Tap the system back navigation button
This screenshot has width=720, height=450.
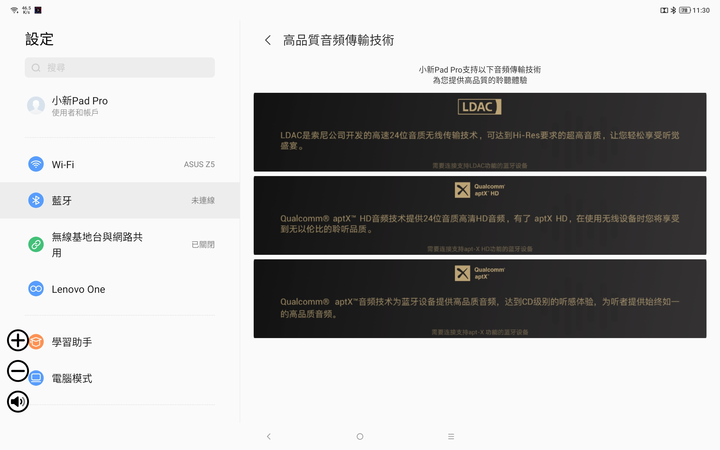tap(269, 436)
